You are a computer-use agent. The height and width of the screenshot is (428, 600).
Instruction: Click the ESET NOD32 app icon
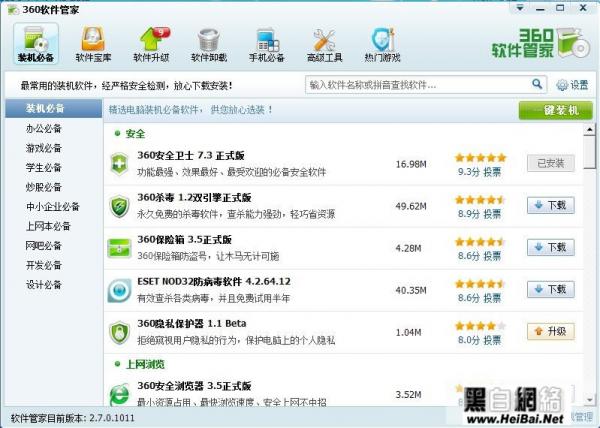[120, 289]
